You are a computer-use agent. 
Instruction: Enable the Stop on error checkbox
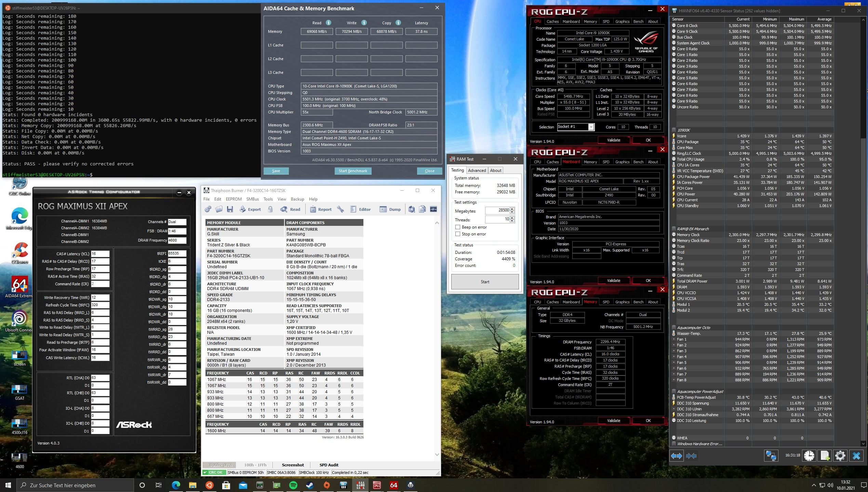[458, 234]
